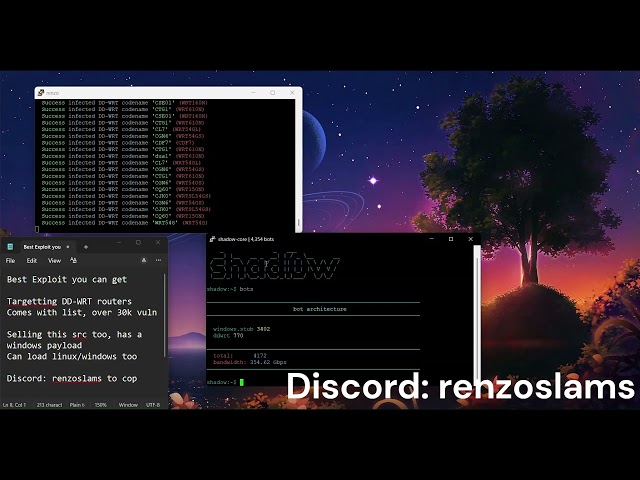Add a new Notepad tab with plus button
This screenshot has height=480, width=640.
click(86, 247)
